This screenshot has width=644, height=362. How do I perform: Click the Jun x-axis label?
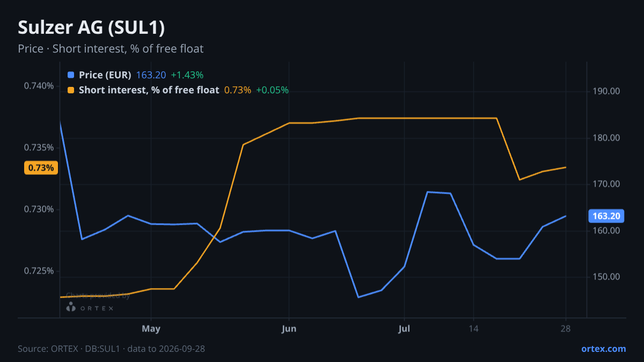(x=289, y=328)
